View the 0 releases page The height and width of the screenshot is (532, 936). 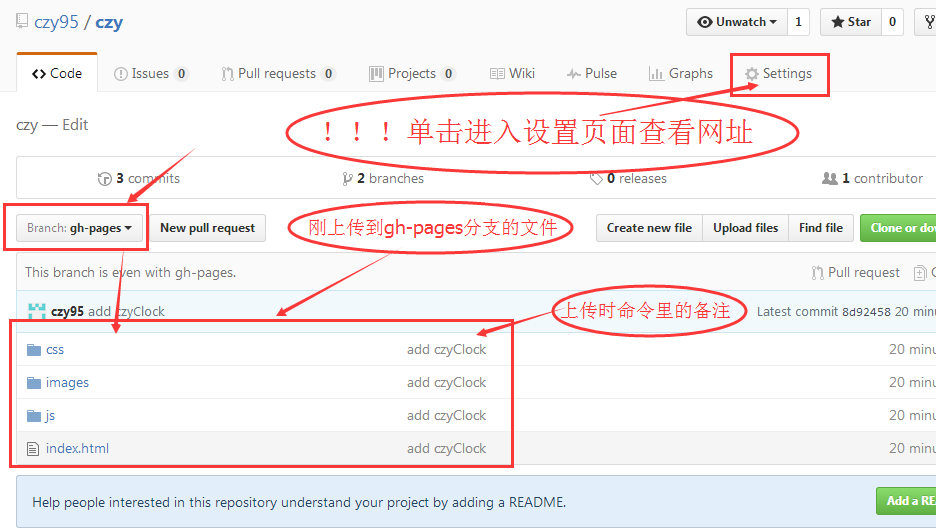pyautogui.click(x=628, y=179)
